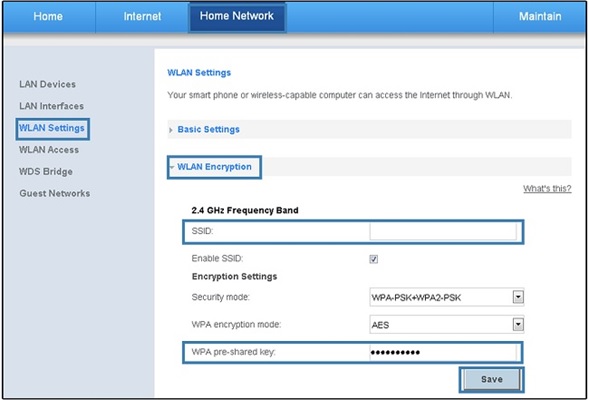This screenshot has width=589, height=400.
Task: Open WLAN Access in the sidebar
Action: [49, 150]
